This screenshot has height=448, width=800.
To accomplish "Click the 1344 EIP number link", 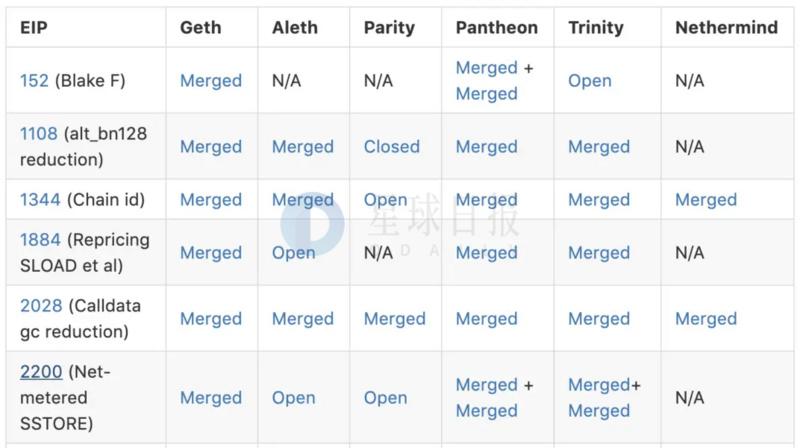I will [40, 200].
